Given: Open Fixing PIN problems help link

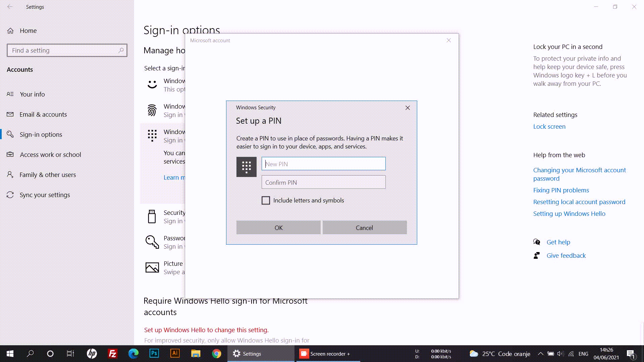Looking at the screenshot, I should pyautogui.click(x=561, y=190).
